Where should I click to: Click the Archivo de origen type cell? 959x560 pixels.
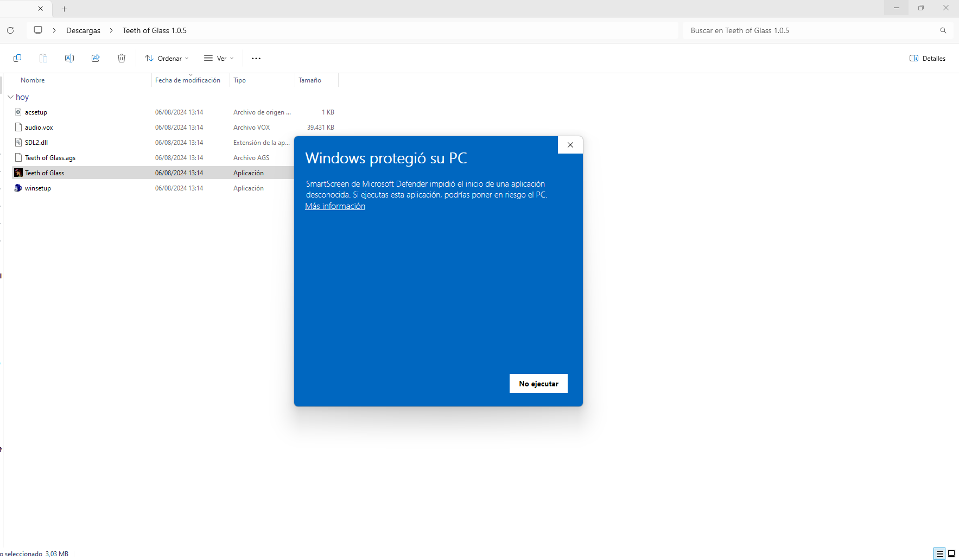point(262,112)
